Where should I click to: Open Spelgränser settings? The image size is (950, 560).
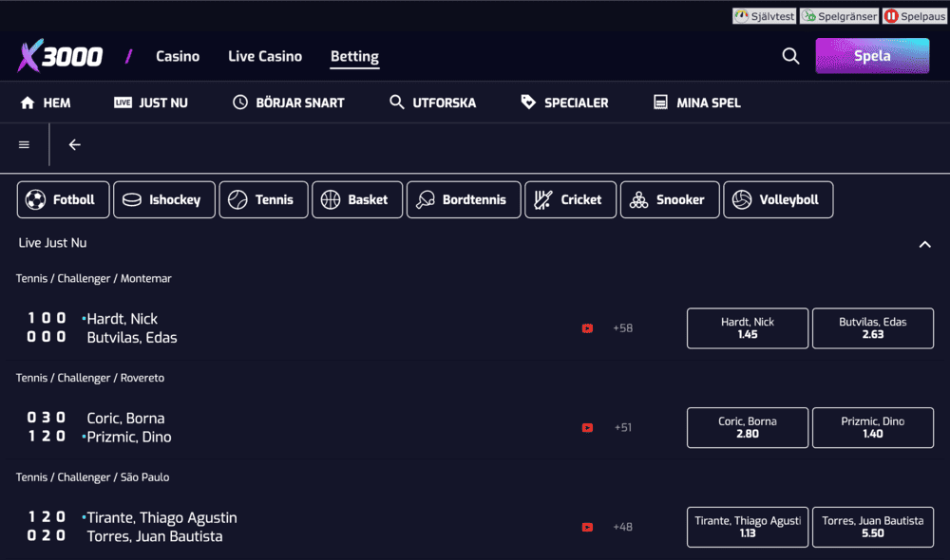tap(839, 15)
